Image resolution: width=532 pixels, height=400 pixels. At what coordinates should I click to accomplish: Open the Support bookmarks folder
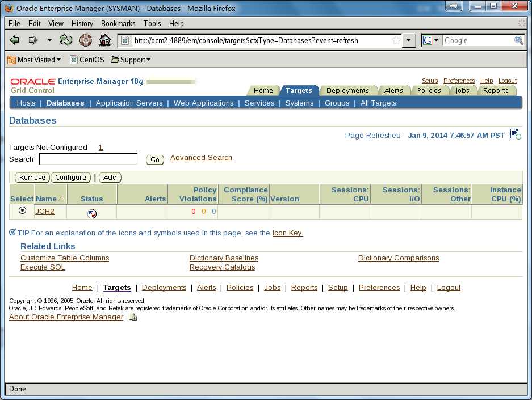pyautogui.click(x=131, y=60)
